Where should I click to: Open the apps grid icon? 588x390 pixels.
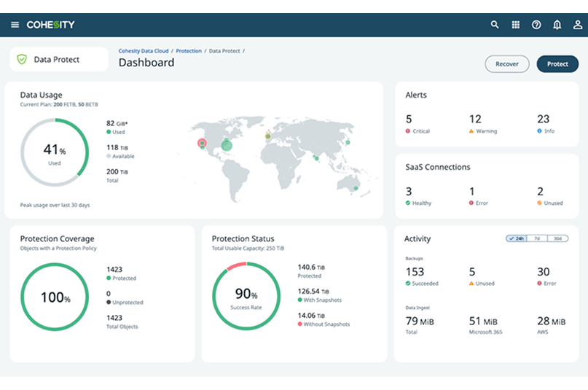pyautogui.click(x=516, y=25)
